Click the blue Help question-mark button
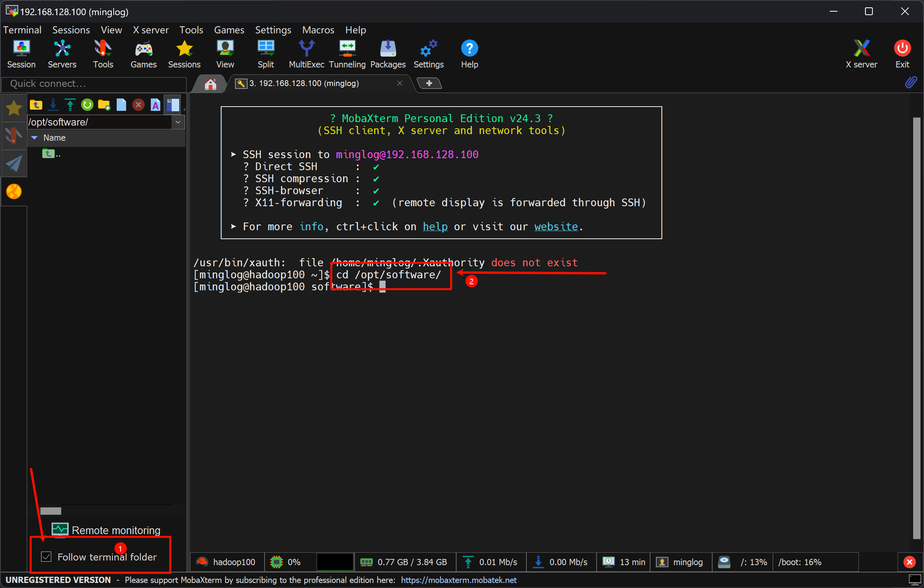 (x=469, y=55)
